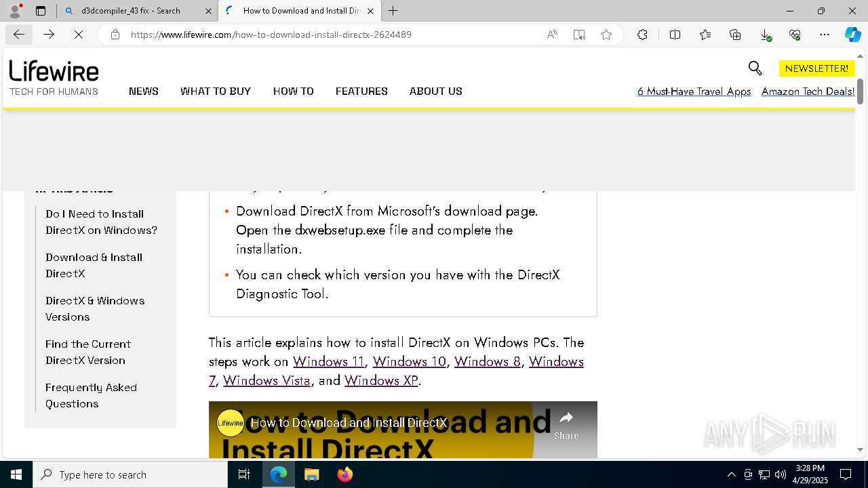The width and height of the screenshot is (868, 488).
Task: Close the Lifewire DirectX tab
Action: pyautogui.click(x=370, y=11)
